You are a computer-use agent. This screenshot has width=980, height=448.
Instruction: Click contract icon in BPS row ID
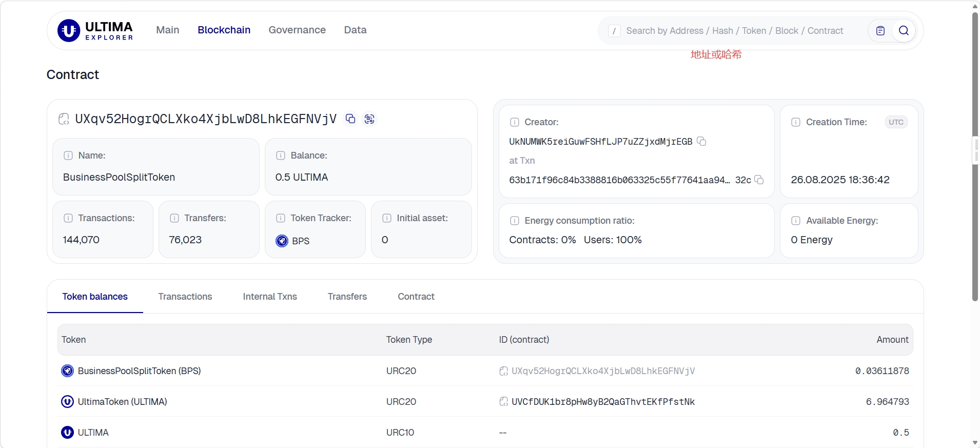pyautogui.click(x=504, y=371)
